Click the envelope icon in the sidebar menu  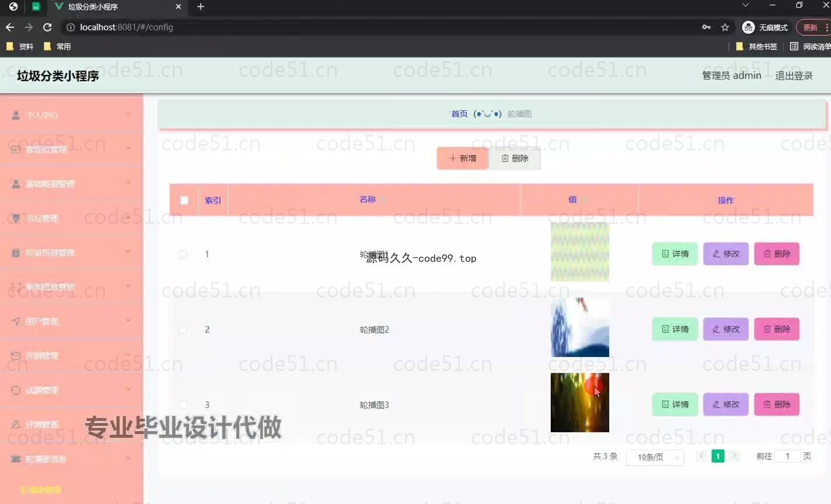click(x=16, y=356)
